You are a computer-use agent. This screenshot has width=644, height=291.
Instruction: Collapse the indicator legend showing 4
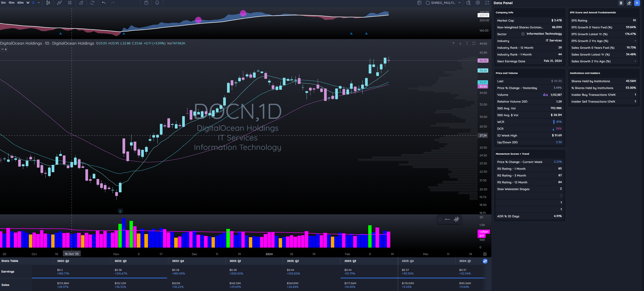pos(4,49)
